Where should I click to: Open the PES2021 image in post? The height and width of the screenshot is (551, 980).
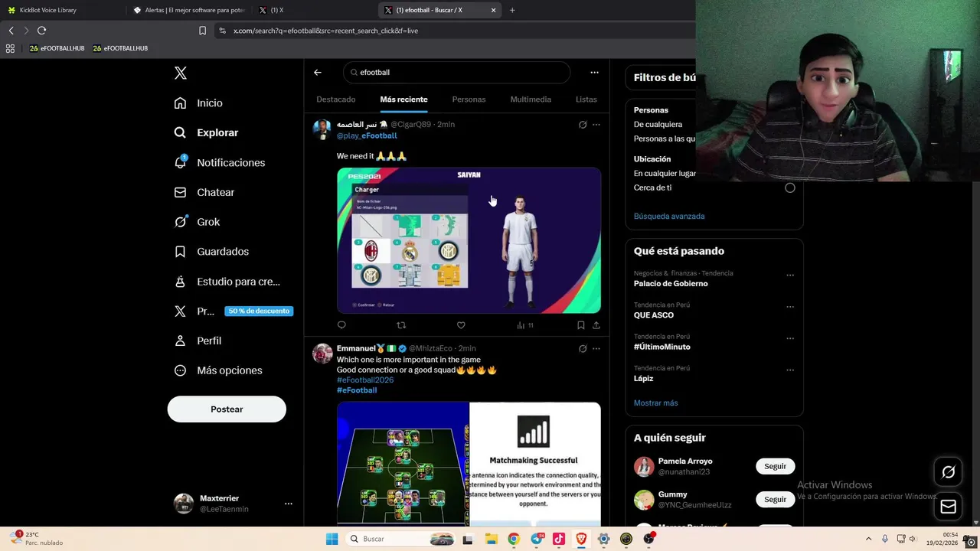tap(469, 240)
